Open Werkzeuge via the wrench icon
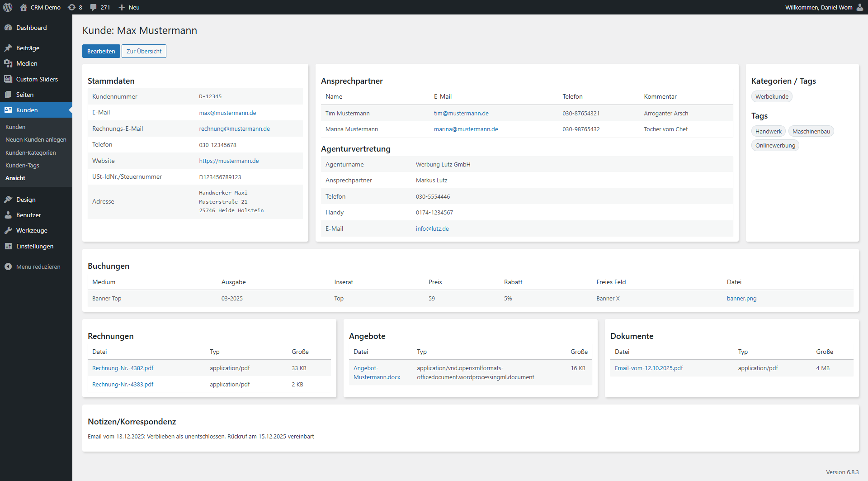868x481 pixels. pos(8,230)
